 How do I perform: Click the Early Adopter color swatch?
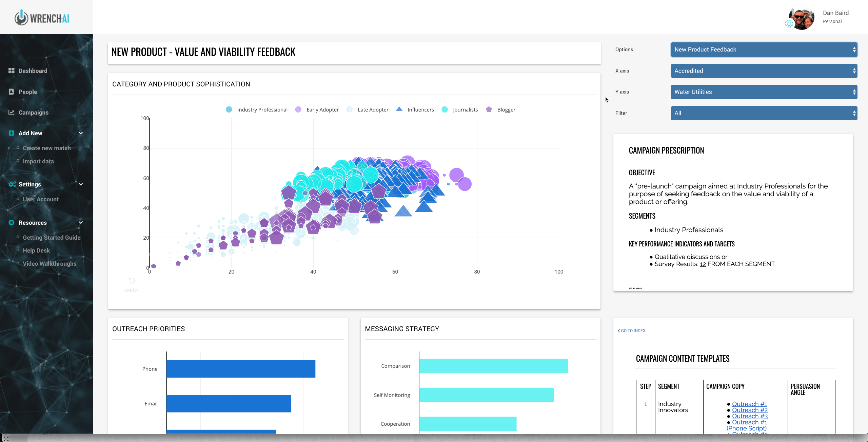pyautogui.click(x=298, y=109)
